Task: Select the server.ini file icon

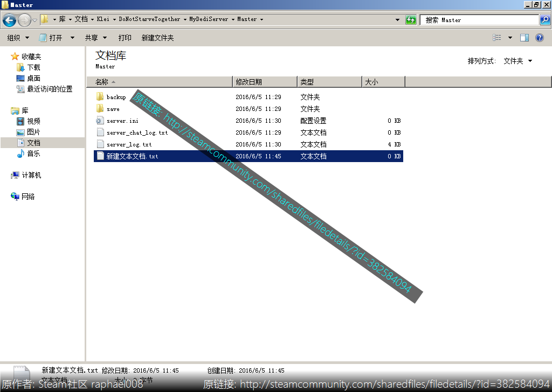Action: coord(100,120)
